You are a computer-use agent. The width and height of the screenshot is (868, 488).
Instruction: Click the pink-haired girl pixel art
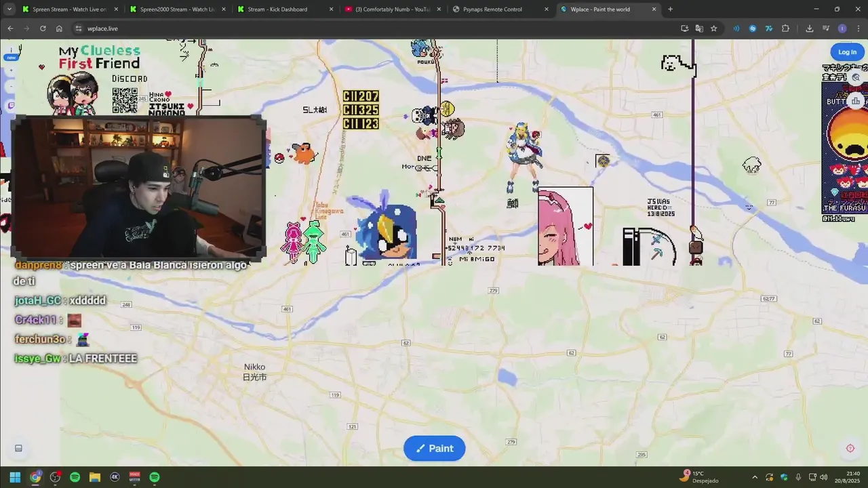[566, 227]
